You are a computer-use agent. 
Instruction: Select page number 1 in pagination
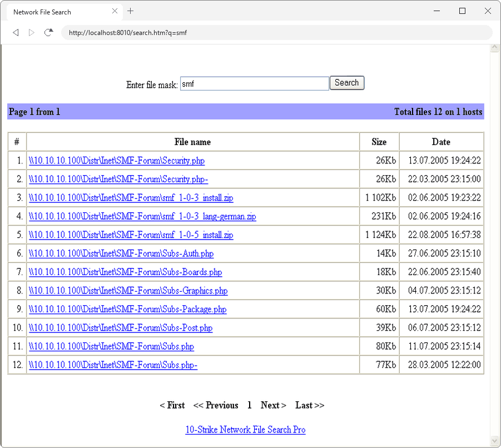point(249,405)
